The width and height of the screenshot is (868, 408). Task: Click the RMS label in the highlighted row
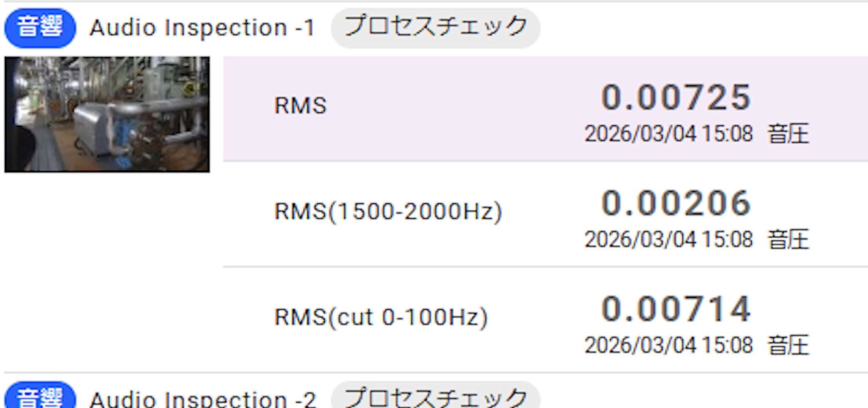click(x=300, y=106)
